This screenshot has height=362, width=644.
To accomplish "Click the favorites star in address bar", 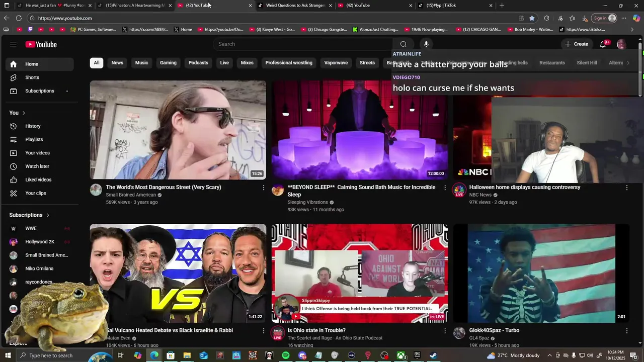I will click(532, 18).
